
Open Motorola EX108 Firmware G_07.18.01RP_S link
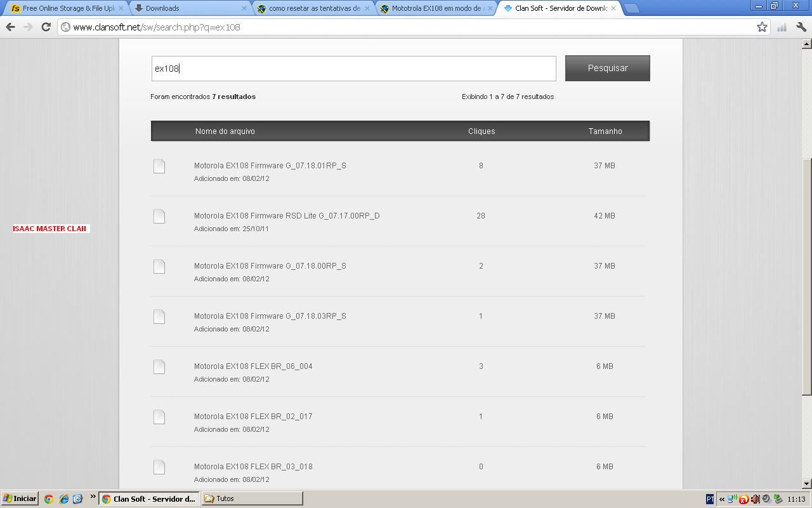click(x=270, y=165)
